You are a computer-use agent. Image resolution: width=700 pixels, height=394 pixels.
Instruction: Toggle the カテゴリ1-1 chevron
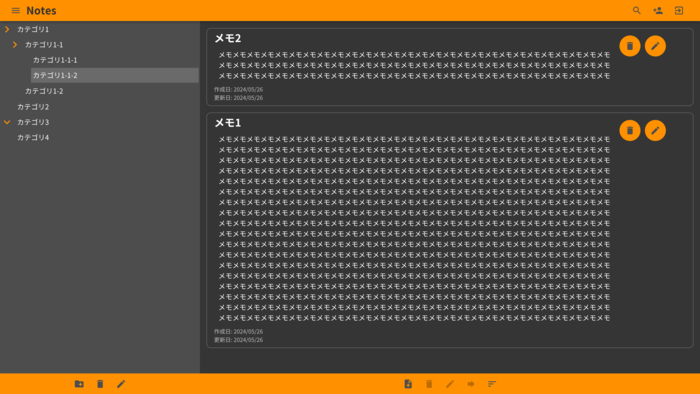15,45
